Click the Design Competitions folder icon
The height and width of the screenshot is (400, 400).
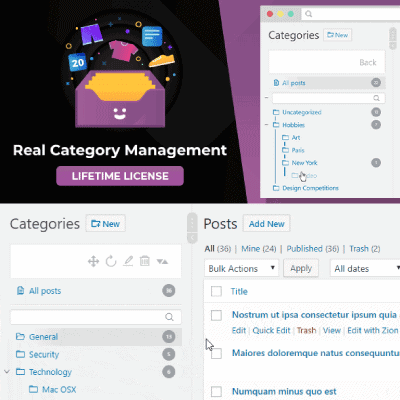(x=276, y=188)
